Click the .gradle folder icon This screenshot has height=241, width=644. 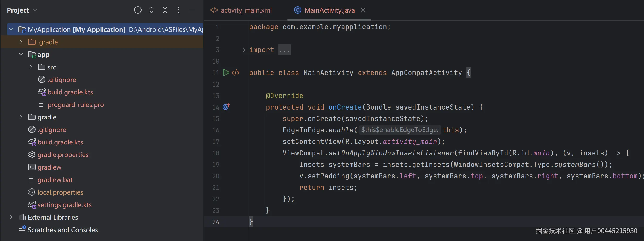[x=32, y=42]
